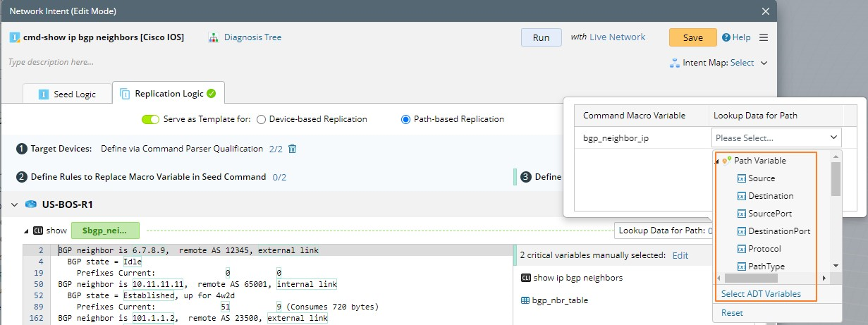Choose Destination from Path Variable list

[770, 196]
